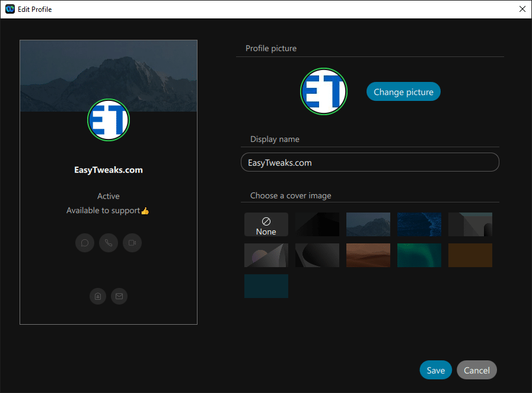Click the chat bubble icon in profile preview
Image resolution: width=532 pixels, height=393 pixels.
coord(85,243)
